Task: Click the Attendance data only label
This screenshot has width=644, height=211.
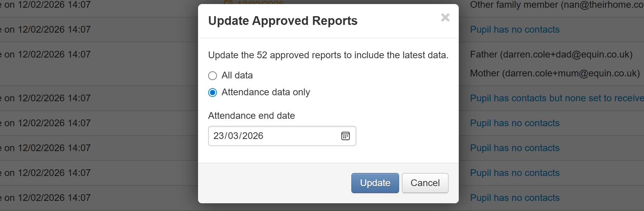Action: tap(265, 92)
